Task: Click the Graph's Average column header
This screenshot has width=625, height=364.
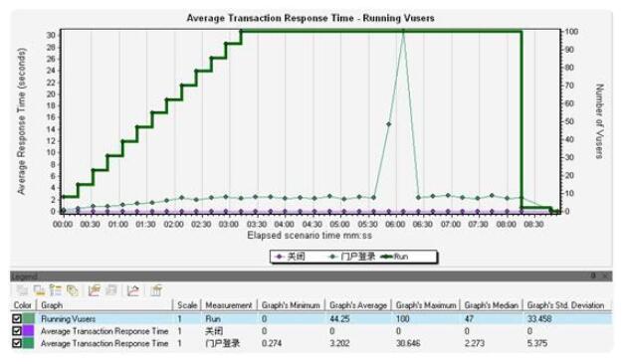Action: (358, 305)
